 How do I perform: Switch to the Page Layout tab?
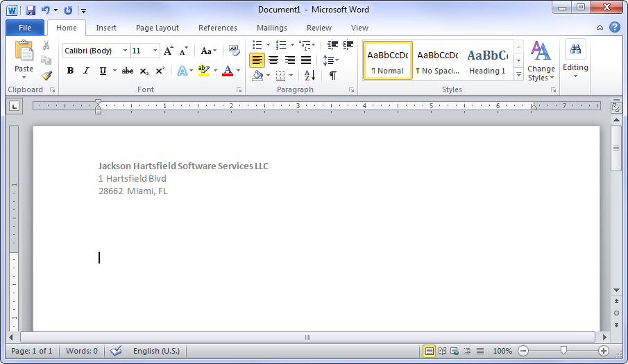point(158,28)
